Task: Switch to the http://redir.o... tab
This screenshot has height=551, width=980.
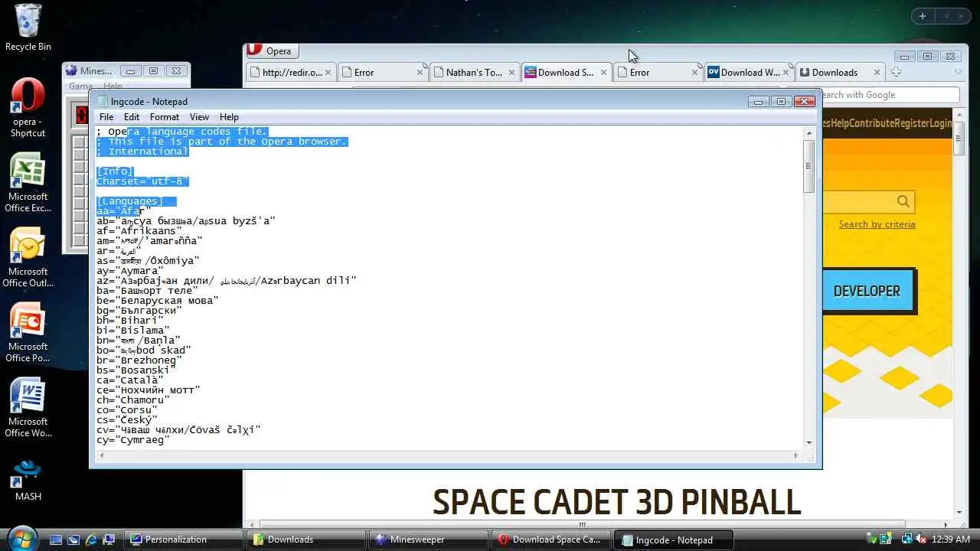Action: click(291, 72)
